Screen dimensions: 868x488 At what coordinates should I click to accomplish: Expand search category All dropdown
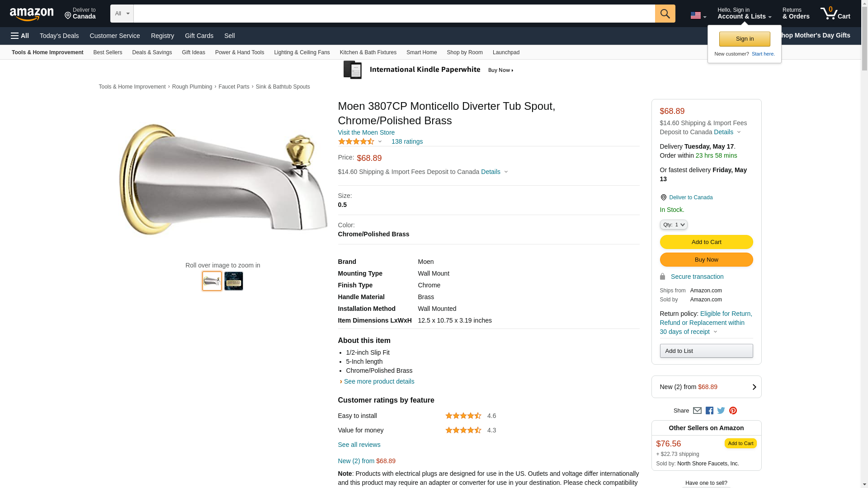coord(122,14)
